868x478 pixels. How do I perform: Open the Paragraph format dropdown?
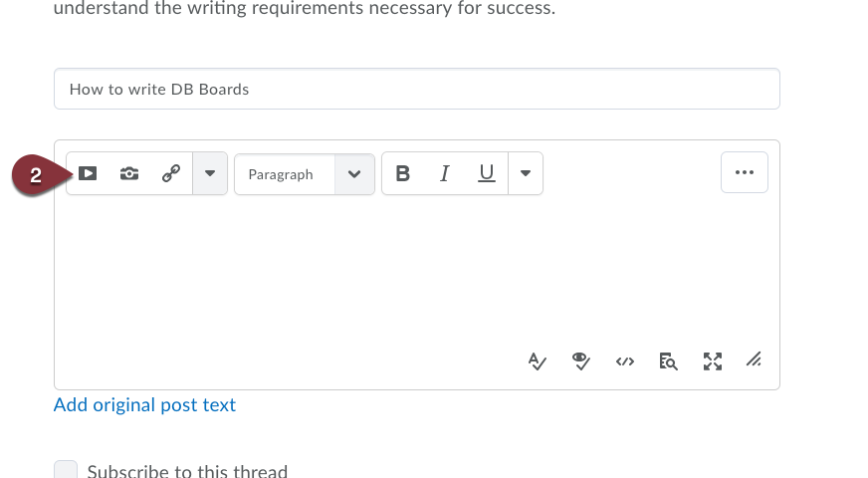click(305, 174)
